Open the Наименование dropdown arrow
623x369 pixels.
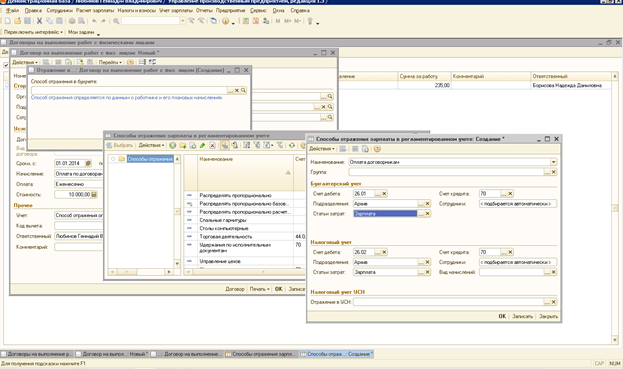pyautogui.click(x=553, y=162)
